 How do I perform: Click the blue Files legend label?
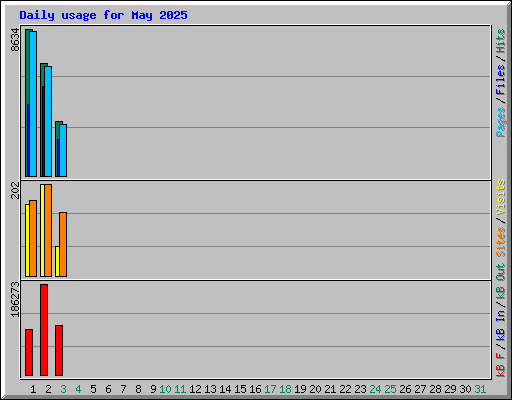501,80
